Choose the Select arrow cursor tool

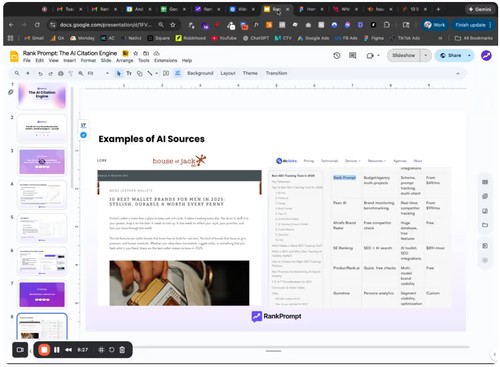(x=118, y=73)
